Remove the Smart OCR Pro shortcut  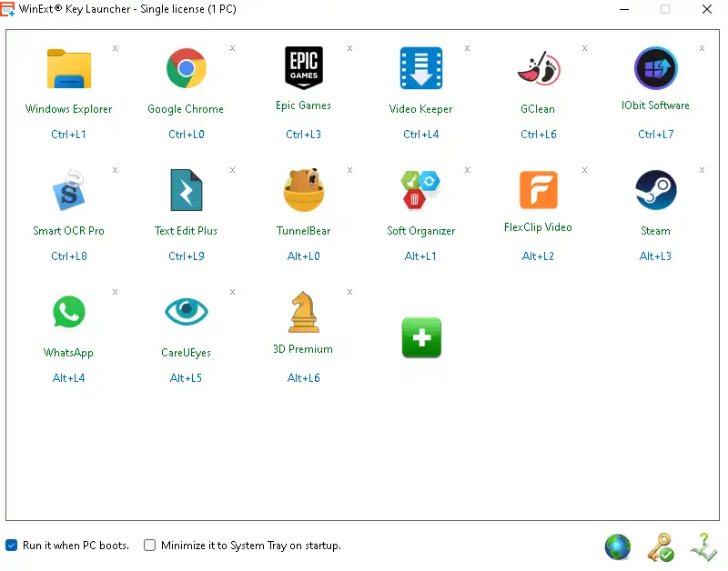115,170
